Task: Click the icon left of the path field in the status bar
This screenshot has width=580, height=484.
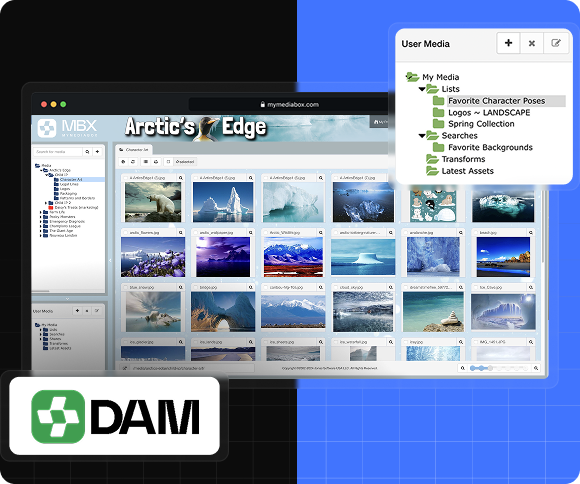Action: tap(125, 368)
